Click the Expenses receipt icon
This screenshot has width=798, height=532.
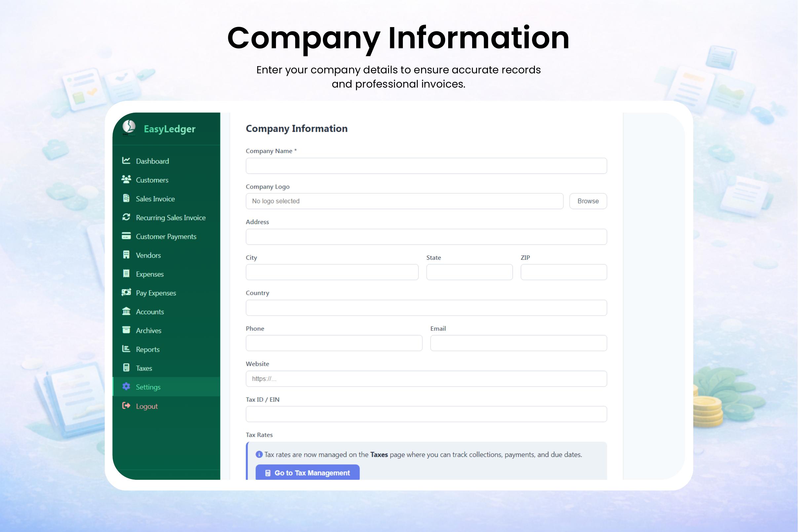click(126, 274)
